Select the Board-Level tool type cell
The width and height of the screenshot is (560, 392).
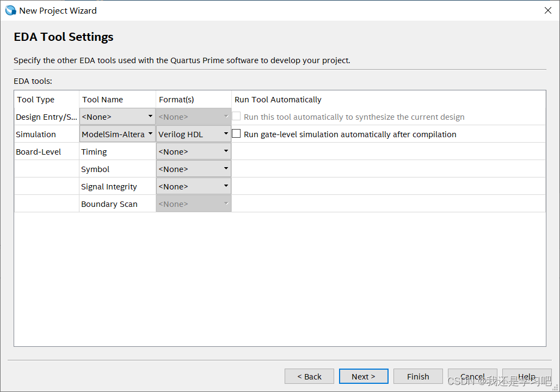tap(46, 152)
